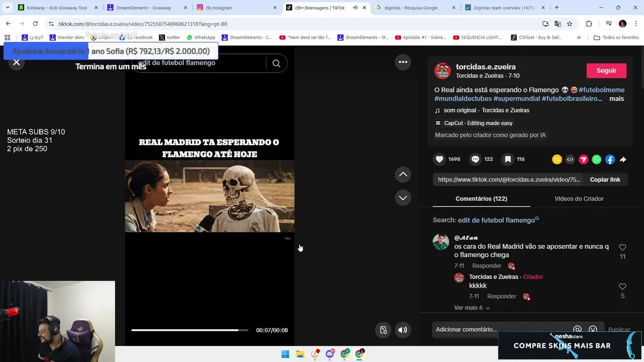Open the Chrome three-dot menu
Screen dimensions: 644x362
636,24
